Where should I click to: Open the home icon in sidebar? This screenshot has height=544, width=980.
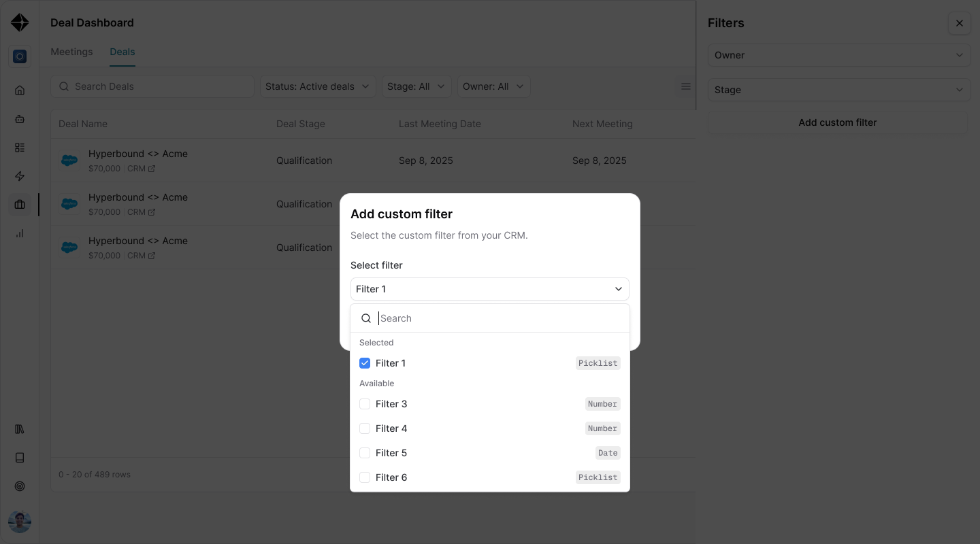coord(20,90)
